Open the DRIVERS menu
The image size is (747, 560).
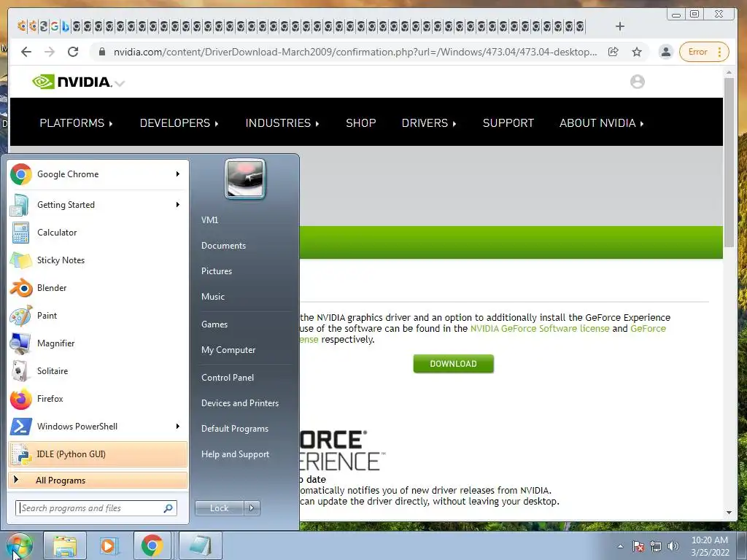[429, 123]
